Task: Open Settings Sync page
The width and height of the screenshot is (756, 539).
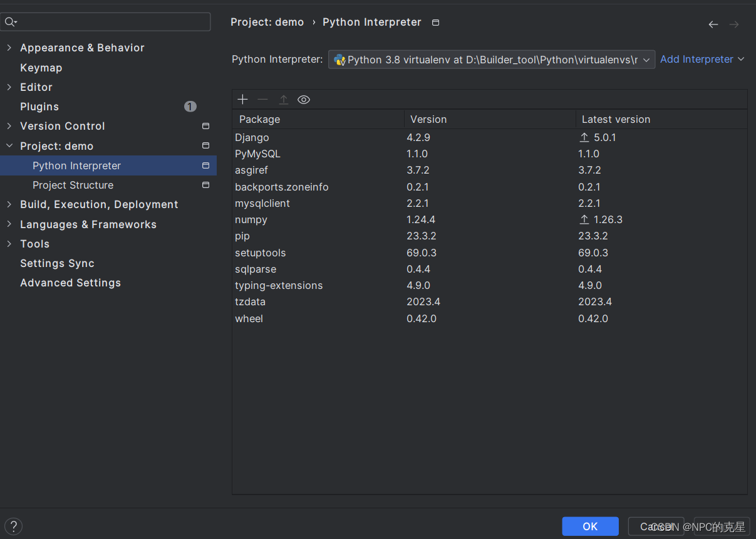Action: pos(57,263)
